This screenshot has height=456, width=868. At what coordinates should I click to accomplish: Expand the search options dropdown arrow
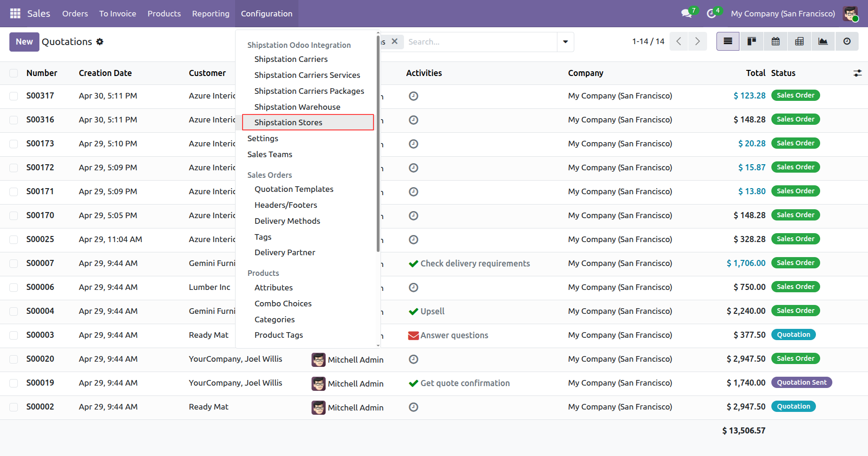[x=565, y=42]
